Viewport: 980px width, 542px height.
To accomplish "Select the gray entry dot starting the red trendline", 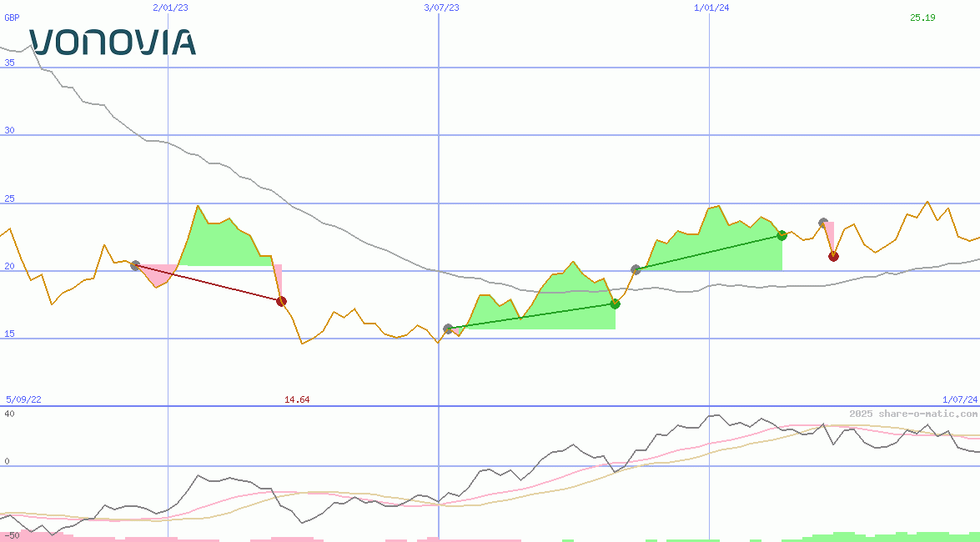I will (135, 266).
